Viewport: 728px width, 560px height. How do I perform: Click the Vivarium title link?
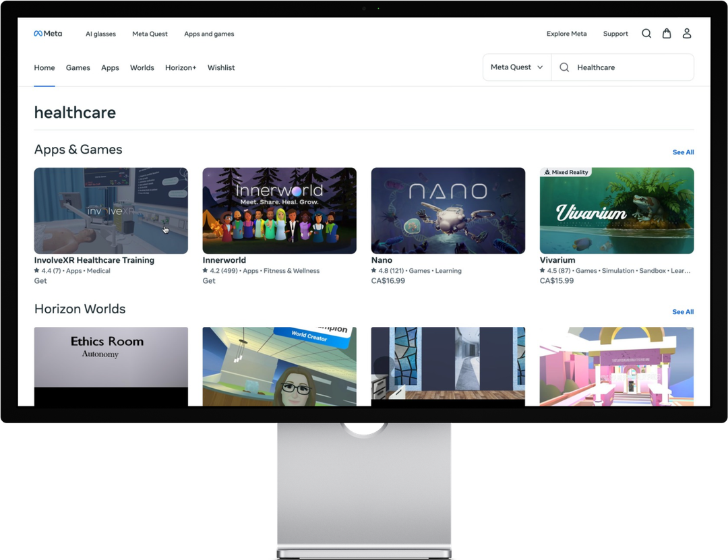[x=557, y=260]
